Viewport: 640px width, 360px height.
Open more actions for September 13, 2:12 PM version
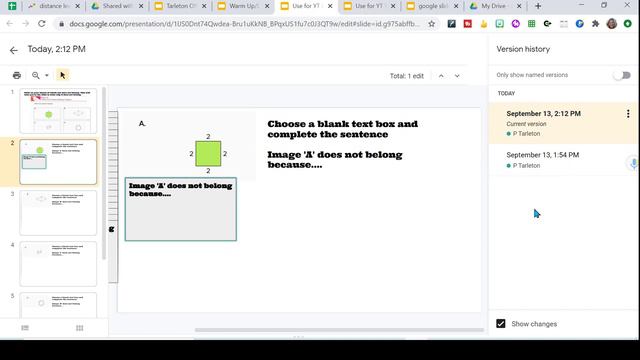coord(628,114)
